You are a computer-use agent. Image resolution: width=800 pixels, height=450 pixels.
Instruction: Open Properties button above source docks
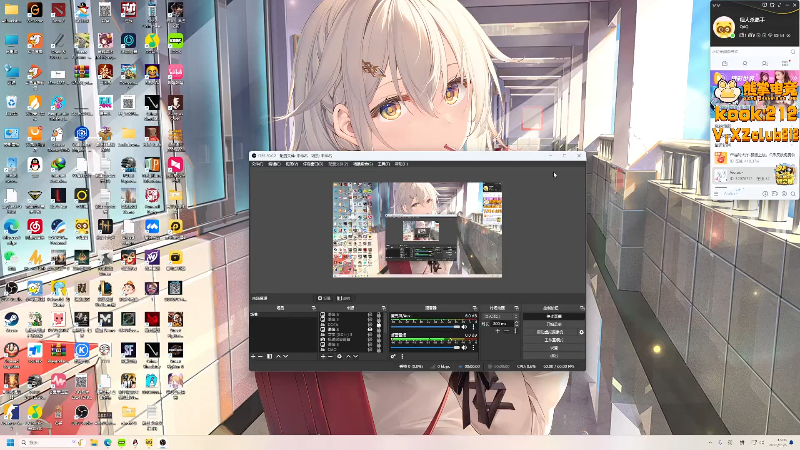tap(324, 298)
